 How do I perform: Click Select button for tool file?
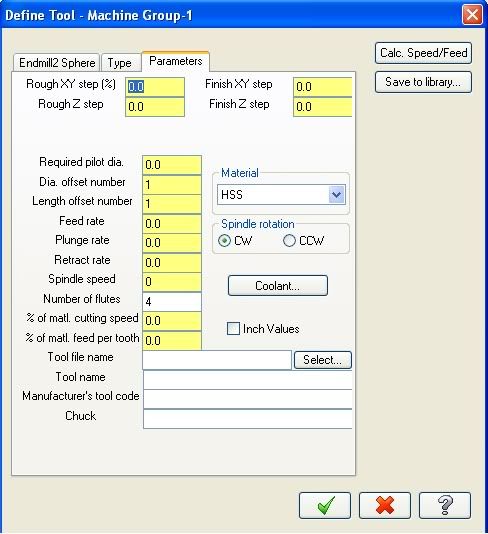pos(322,360)
